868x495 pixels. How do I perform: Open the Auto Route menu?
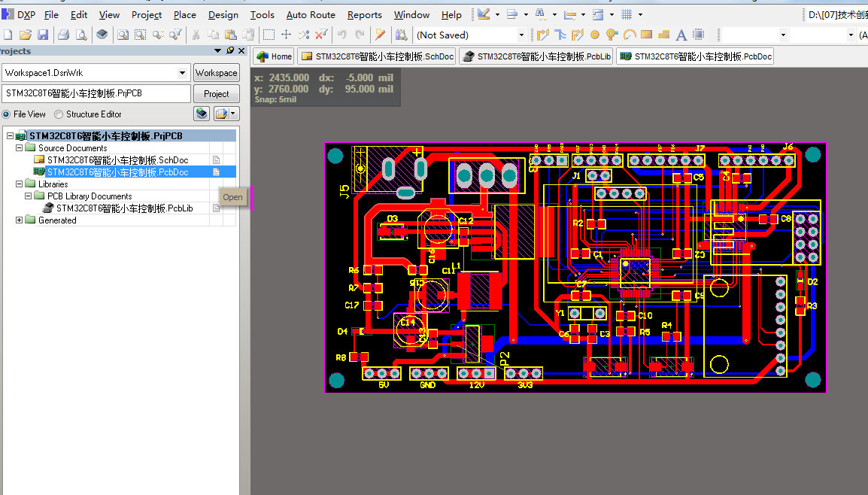tap(311, 15)
